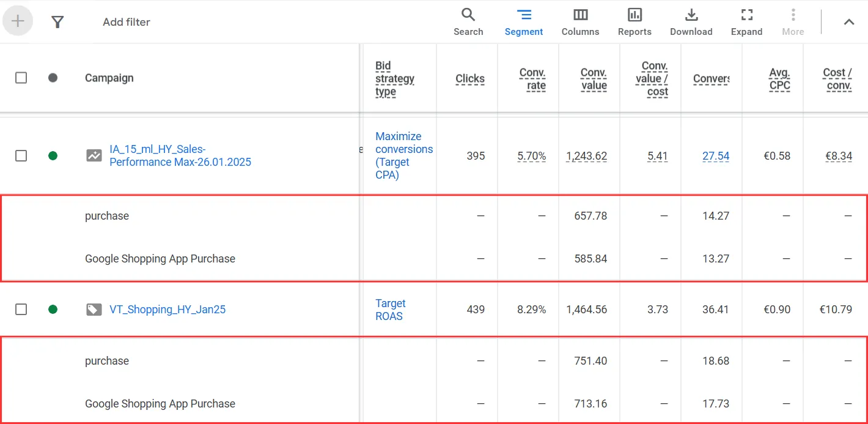This screenshot has height=424, width=868.
Task: Sort by the Avg. CPC column header
Action: click(x=779, y=78)
